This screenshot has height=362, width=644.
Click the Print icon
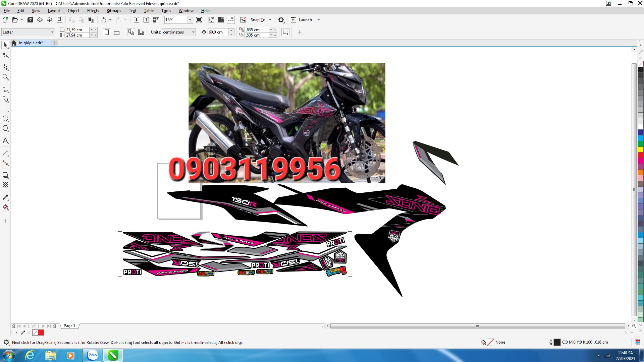tap(59, 20)
